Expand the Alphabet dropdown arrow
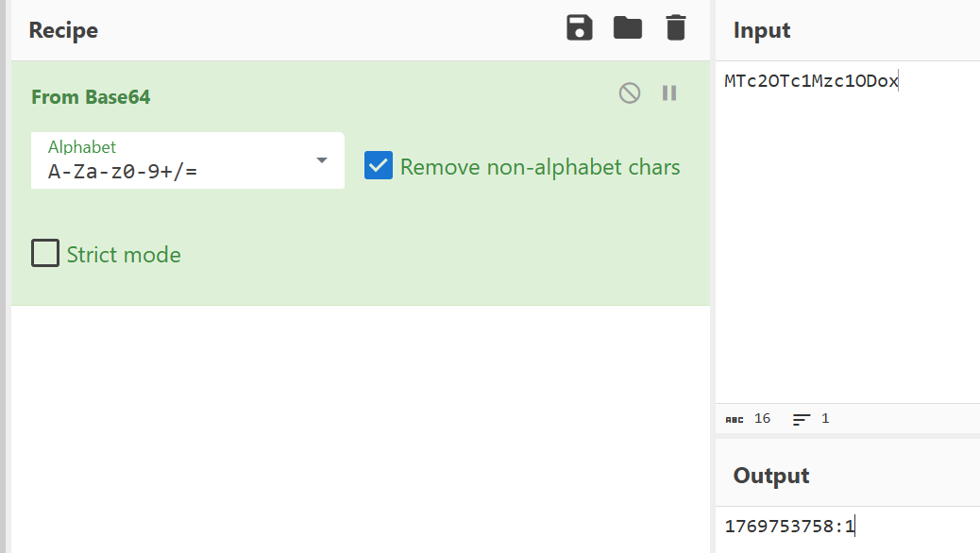The image size is (980, 553). [322, 160]
